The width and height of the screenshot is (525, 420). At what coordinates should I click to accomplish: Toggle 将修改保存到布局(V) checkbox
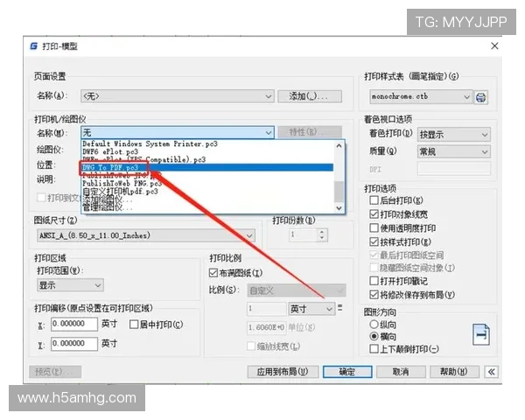point(374,295)
